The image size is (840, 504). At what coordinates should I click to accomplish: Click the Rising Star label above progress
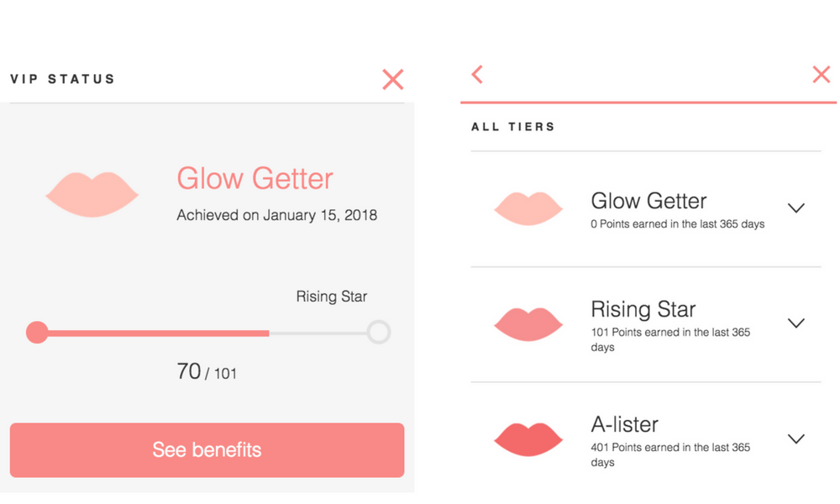(x=332, y=297)
